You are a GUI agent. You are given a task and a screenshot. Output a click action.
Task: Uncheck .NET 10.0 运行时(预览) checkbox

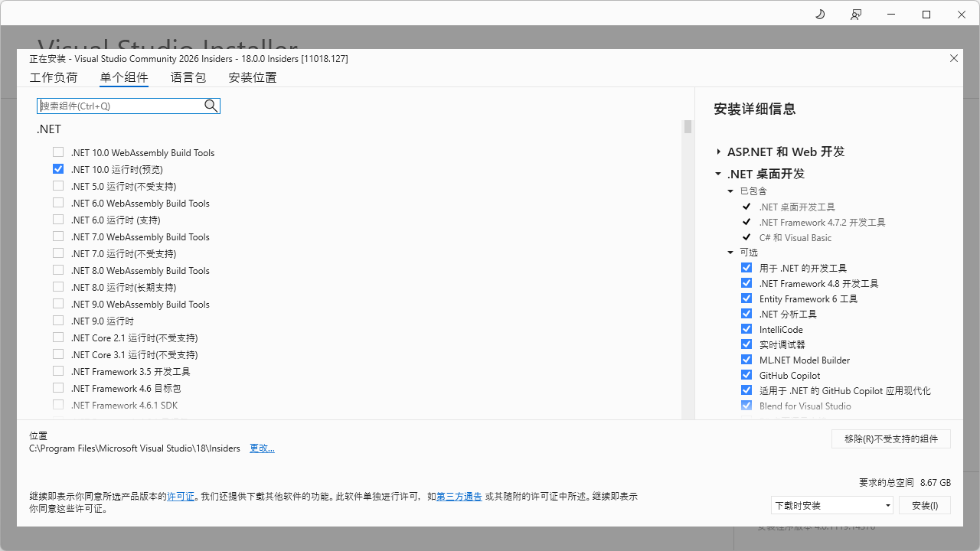58,169
